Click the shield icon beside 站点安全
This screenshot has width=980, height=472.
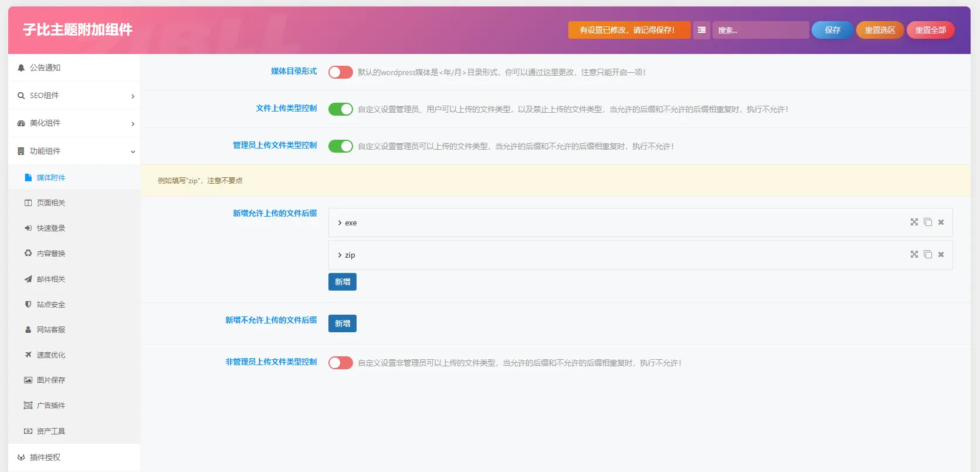coord(28,305)
